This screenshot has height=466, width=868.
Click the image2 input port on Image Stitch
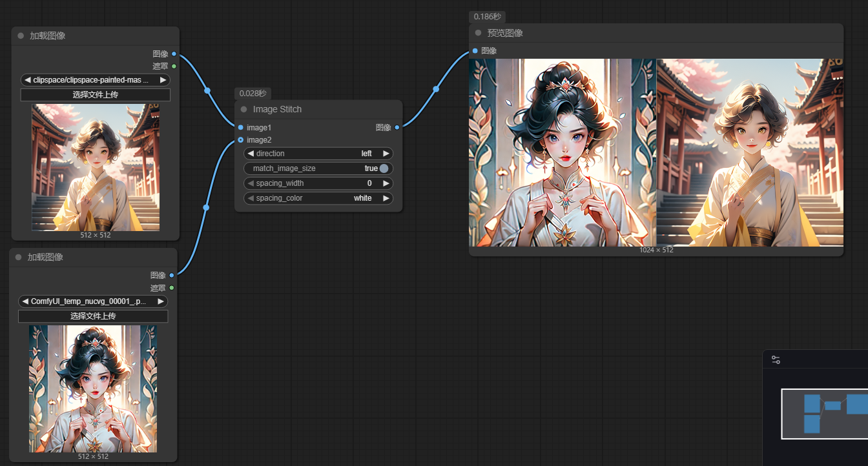241,140
